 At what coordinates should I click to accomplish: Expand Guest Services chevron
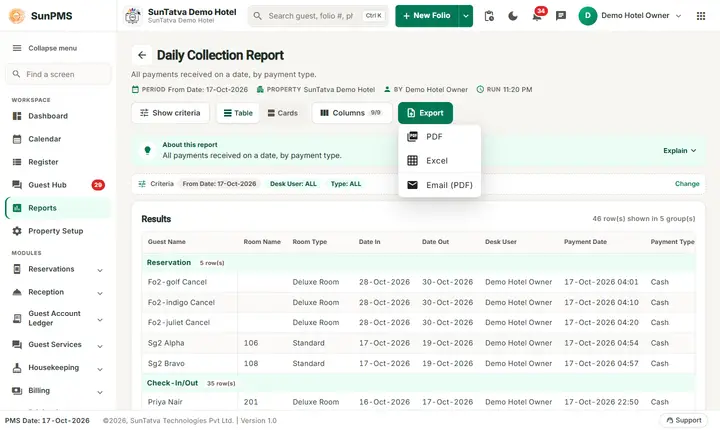[x=100, y=345]
